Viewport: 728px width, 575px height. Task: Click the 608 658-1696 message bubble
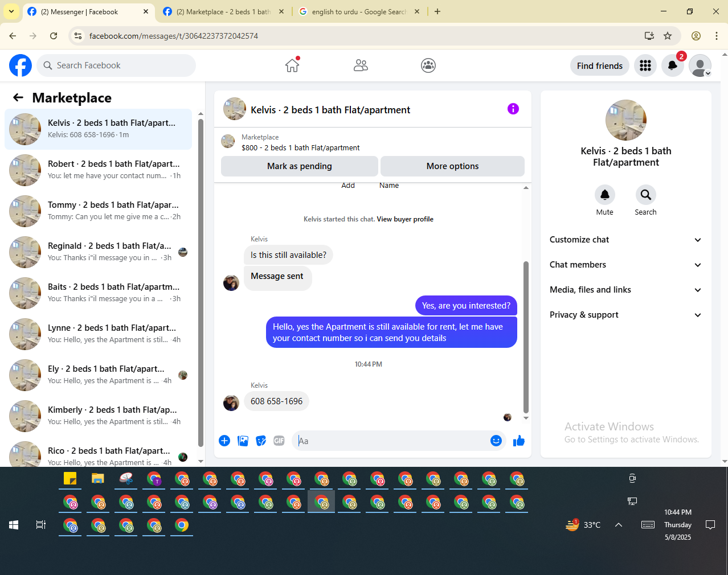[x=277, y=401]
